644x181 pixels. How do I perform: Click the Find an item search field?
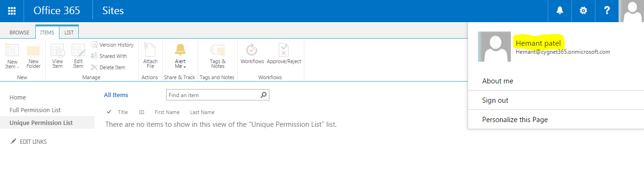(213, 95)
